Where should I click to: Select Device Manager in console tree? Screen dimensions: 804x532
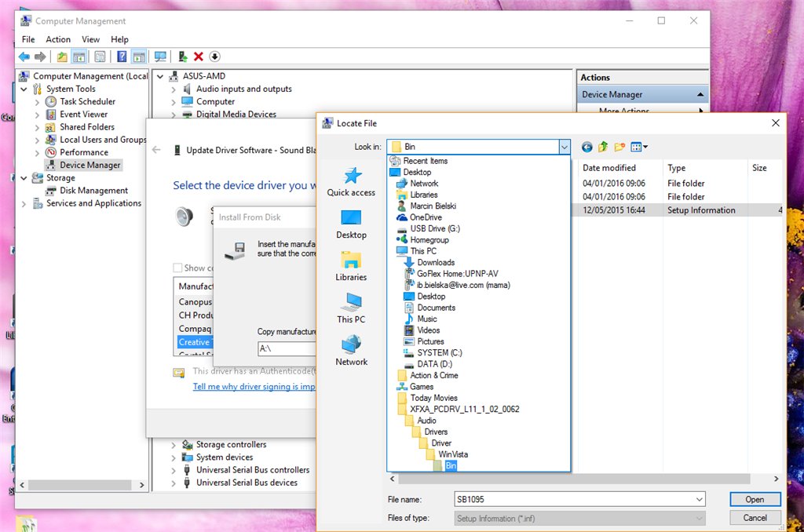pos(90,165)
